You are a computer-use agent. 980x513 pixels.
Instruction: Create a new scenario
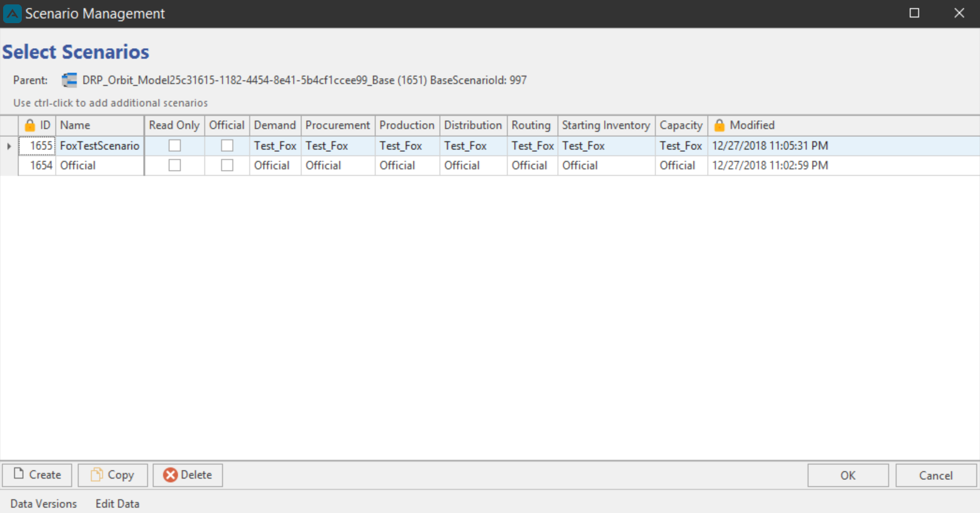pyautogui.click(x=37, y=475)
